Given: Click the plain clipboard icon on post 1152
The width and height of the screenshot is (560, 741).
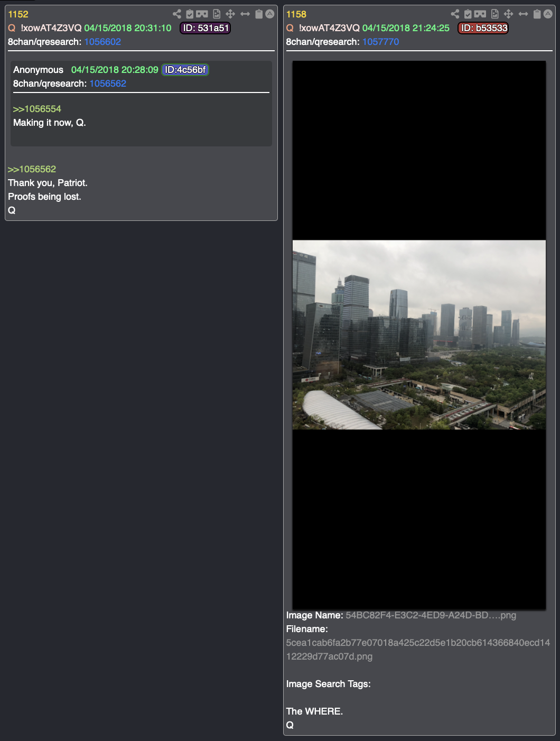Looking at the screenshot, I should pos(259,14).
